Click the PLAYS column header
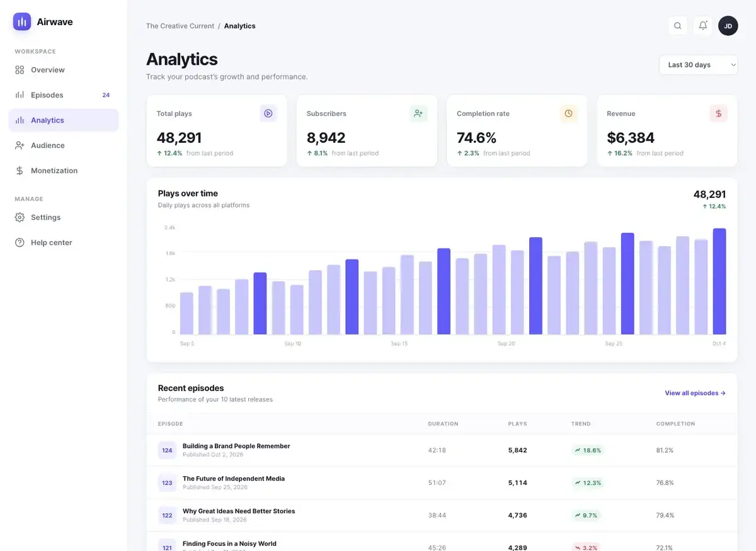The height and width of the screenshot is (551, 756). tap(517, 424)
